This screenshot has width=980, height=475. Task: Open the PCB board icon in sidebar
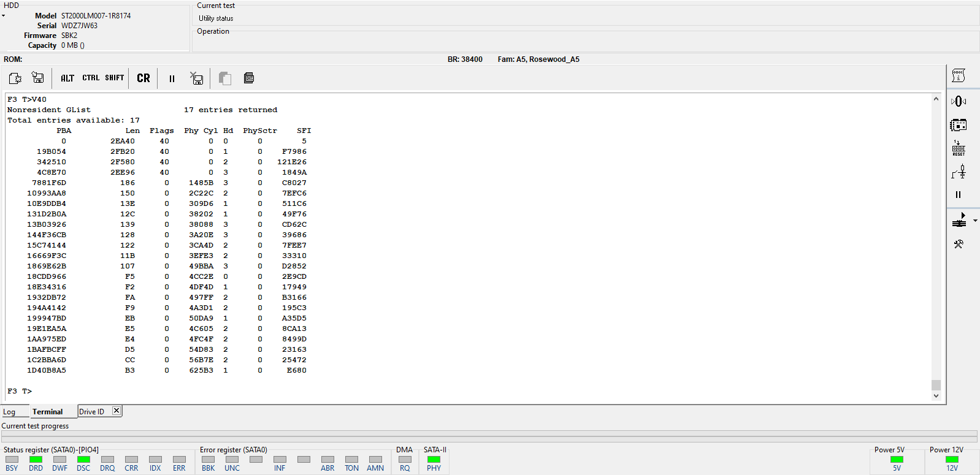[x=959, y=125]
